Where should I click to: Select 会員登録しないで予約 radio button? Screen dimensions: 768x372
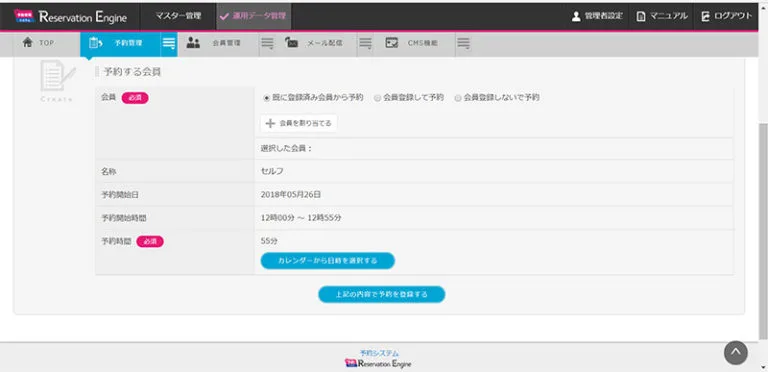click(458, 98)
